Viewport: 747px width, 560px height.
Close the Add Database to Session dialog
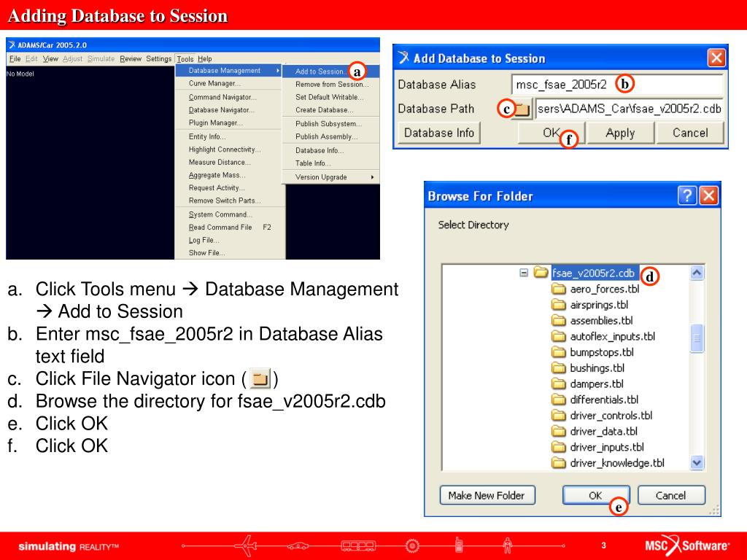716,58
